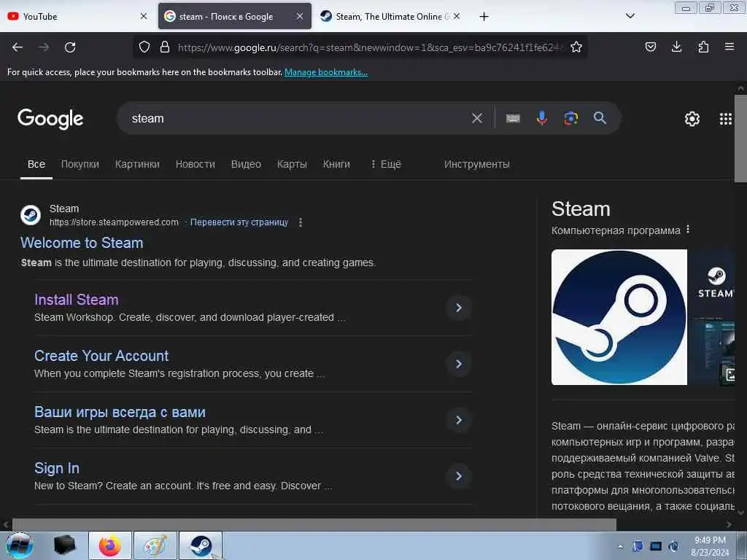747x560 pixels.
Task: Select the Все results filter
Action: 36,164
